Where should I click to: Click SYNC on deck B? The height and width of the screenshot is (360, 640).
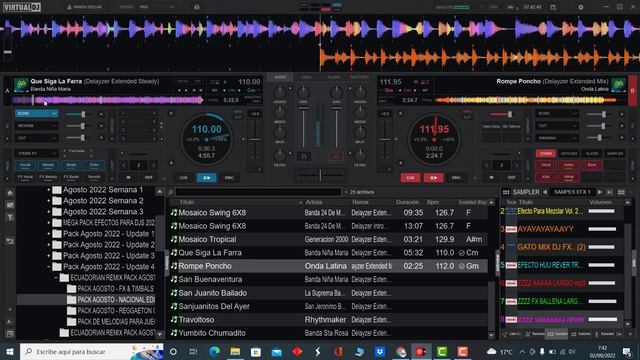[456, 178]
